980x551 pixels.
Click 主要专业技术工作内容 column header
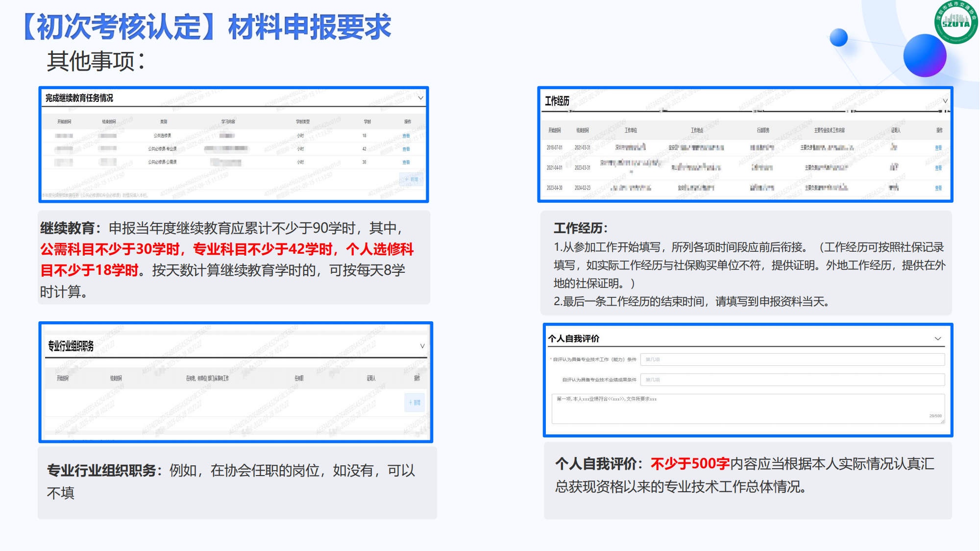click(x=829, y=130)
